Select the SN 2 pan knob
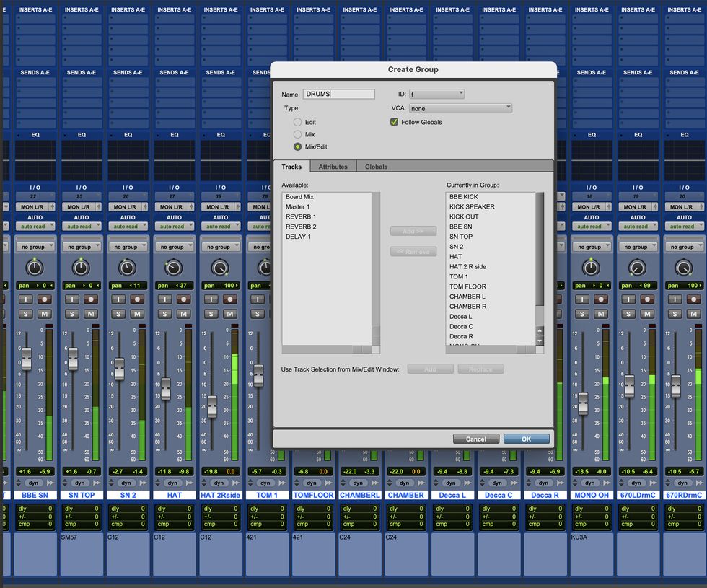 [x=128, y=268]
